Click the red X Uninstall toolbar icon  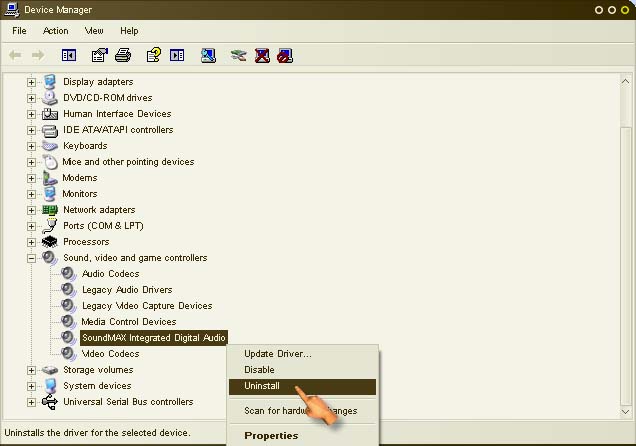coord(262,55)
